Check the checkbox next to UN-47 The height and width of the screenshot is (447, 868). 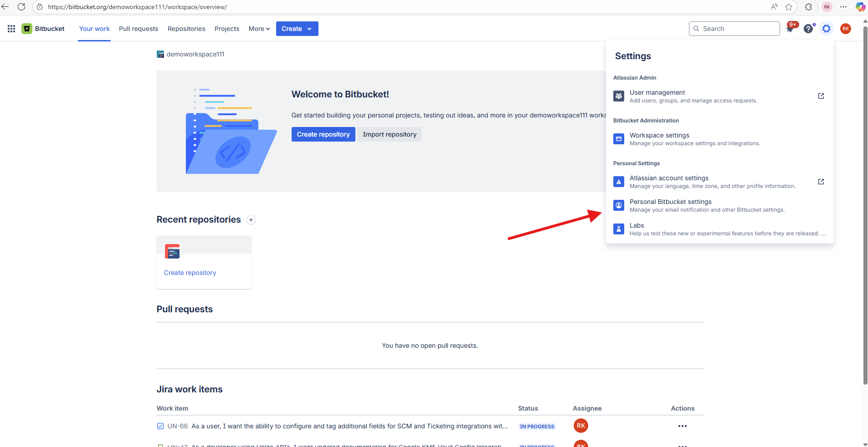coord(160,445)
